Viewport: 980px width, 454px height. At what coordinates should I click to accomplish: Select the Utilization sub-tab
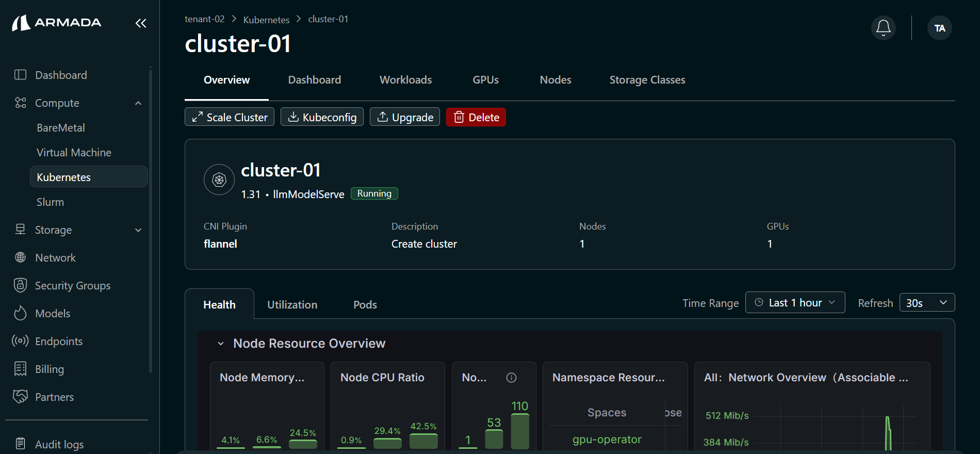point(292,304)
